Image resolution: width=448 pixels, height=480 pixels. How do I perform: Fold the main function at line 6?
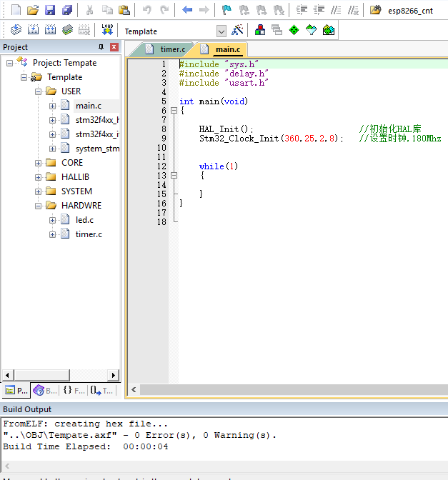pos(174,111)
